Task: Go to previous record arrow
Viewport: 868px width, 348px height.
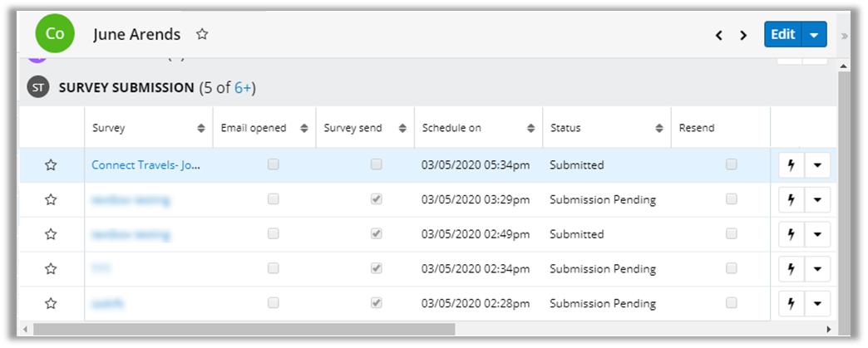Action: point(719,35)
